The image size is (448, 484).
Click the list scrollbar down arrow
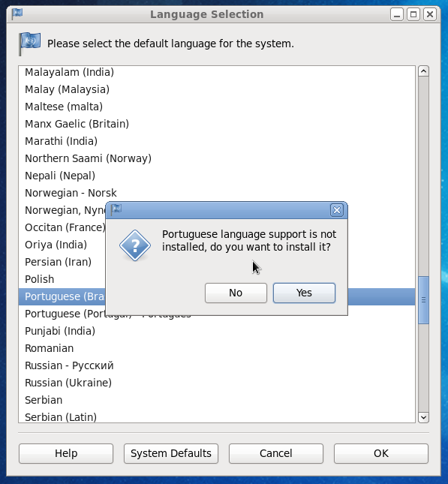point(423,418)
